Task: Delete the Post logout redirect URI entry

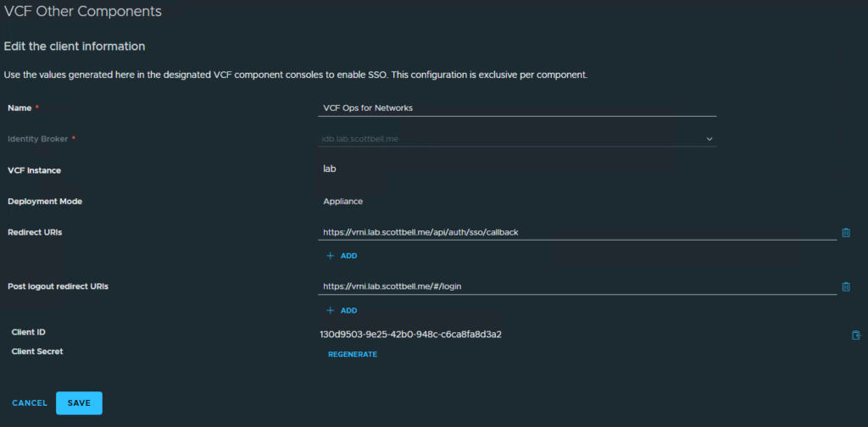Action: coord(846,286)
